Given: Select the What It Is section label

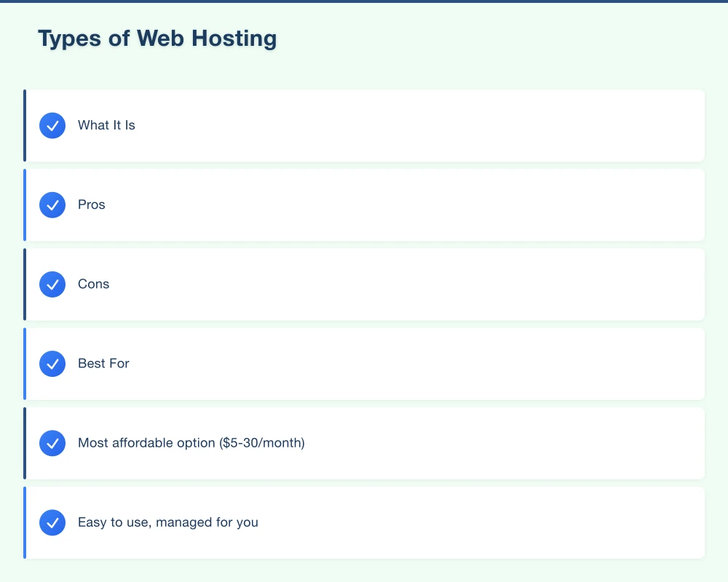Looking at the screenshot, I should (x=106, y=125).
